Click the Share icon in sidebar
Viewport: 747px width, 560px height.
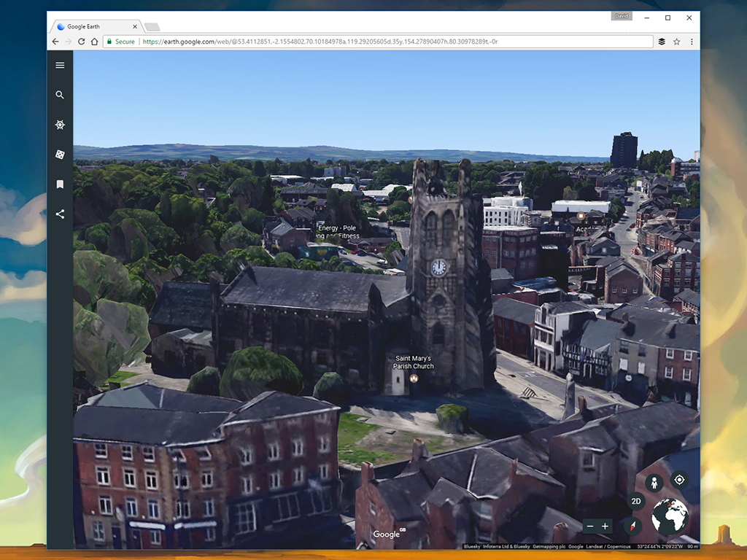tap(60, 214)
